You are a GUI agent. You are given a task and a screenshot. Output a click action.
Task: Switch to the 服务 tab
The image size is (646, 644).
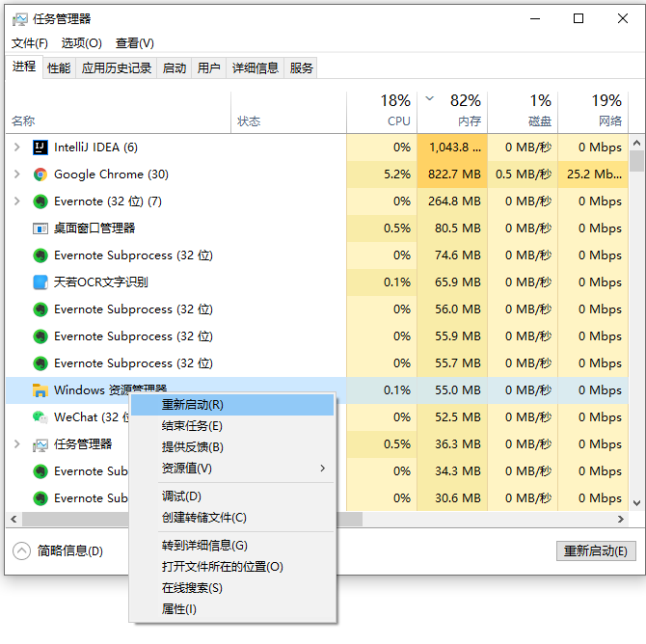(301, 68)
